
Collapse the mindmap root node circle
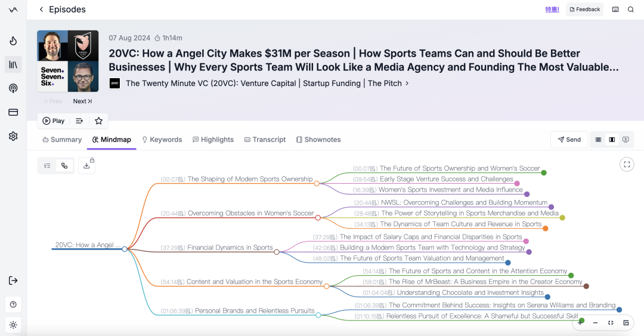coord(125,249)
